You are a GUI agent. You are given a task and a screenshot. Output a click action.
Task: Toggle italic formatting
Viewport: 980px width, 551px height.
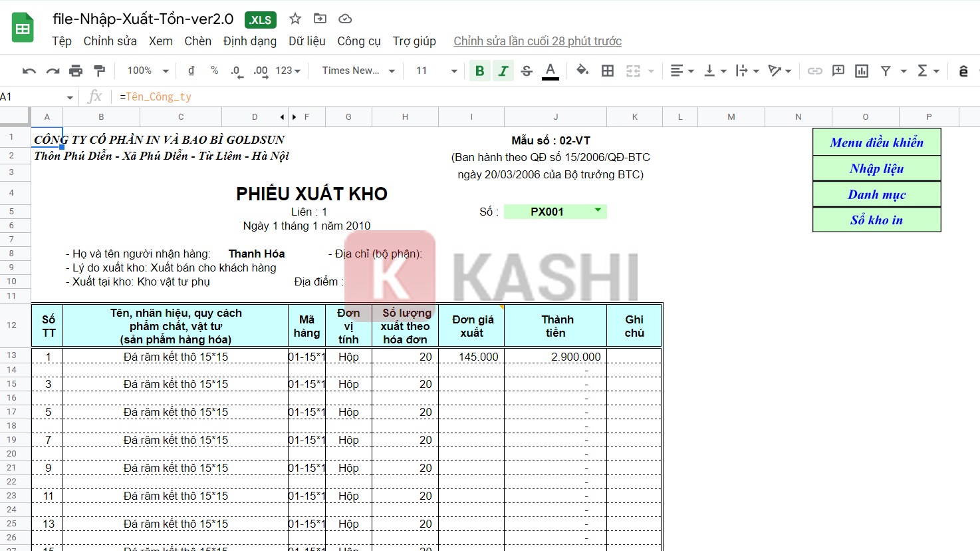coord(503,70)
